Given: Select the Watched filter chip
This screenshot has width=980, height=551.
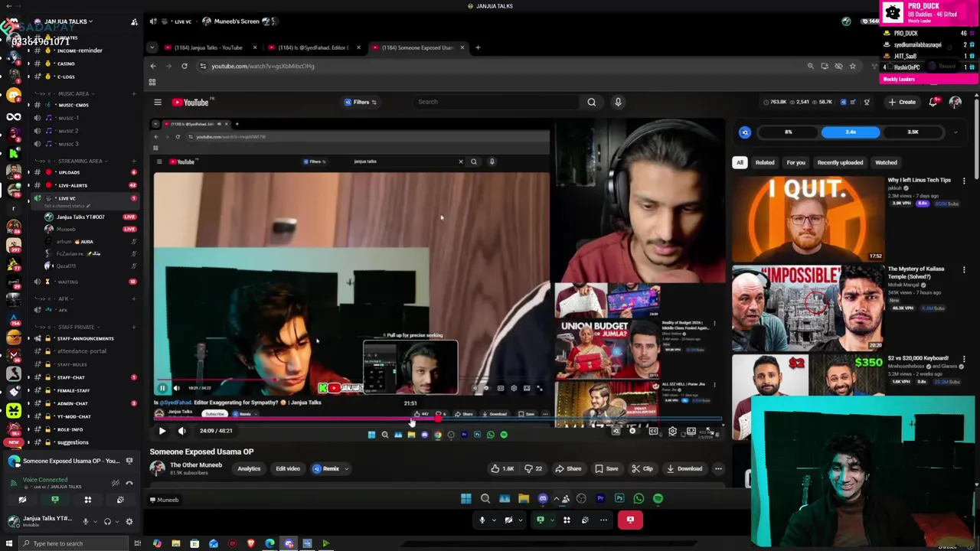Looking at the screenshot, I should [886, 162].
